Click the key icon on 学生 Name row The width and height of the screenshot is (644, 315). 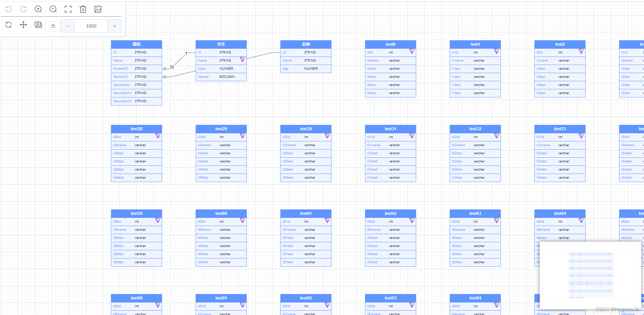coord(243,60)
